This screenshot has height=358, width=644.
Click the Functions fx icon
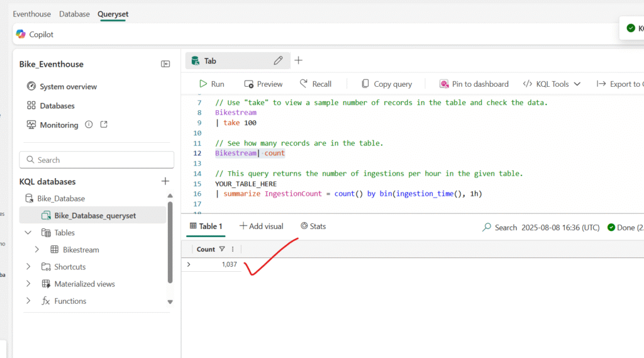45,301
